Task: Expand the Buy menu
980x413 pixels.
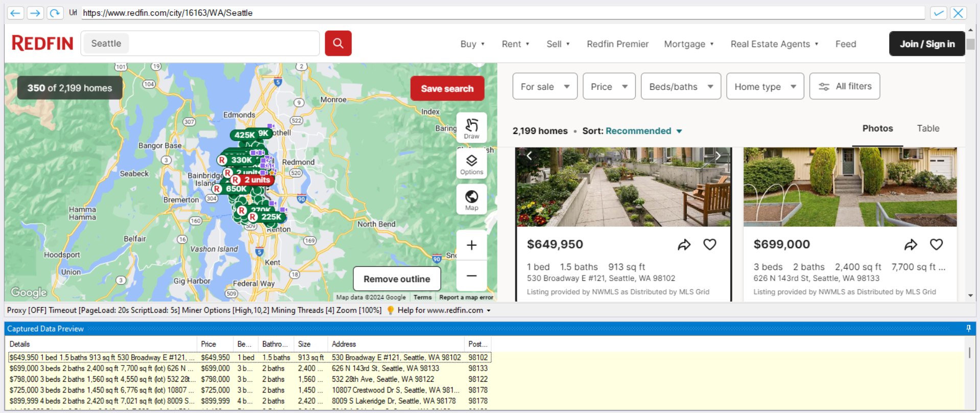Action: (x=472, y=44)
